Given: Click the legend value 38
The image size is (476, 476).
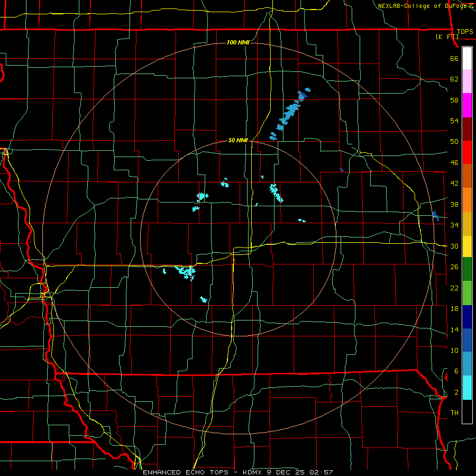Looking at the screenshot, I should (454, 204).
